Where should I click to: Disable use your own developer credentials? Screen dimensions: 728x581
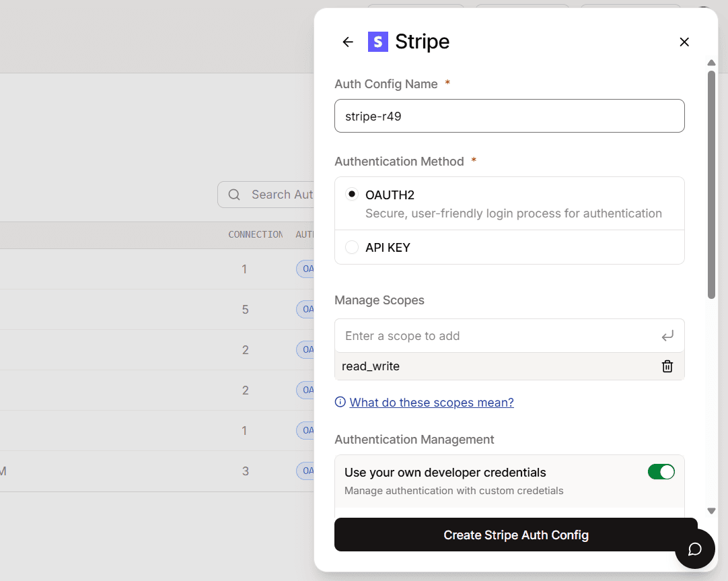661,472
